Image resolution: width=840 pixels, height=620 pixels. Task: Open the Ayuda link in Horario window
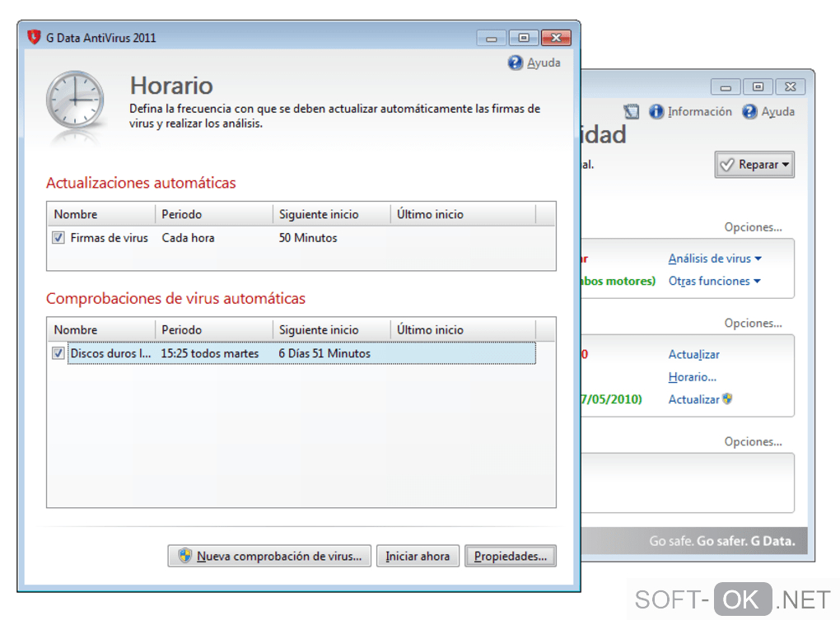[544, 63]
